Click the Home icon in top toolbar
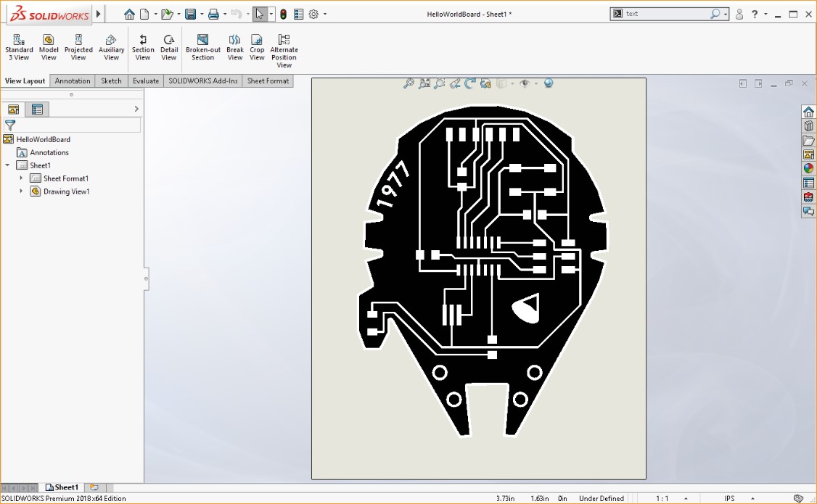 click(129, 14)
